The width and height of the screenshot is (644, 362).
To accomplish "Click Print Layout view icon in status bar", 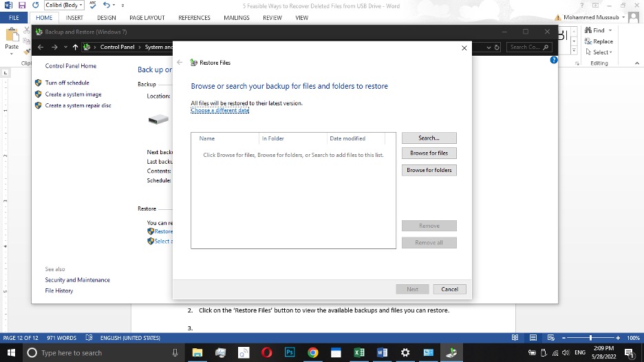I will (x=533, y=338).
